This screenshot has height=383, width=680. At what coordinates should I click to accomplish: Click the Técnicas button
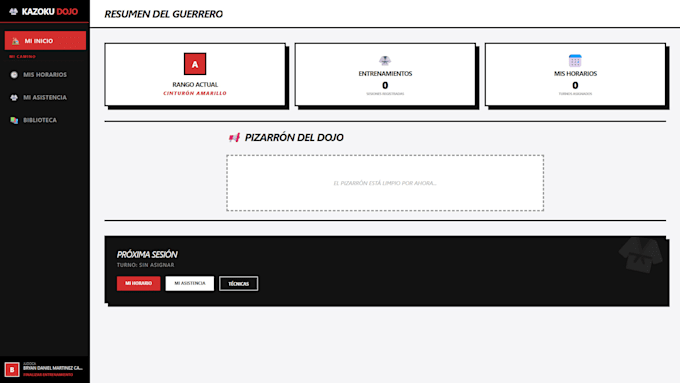point(239,284)
